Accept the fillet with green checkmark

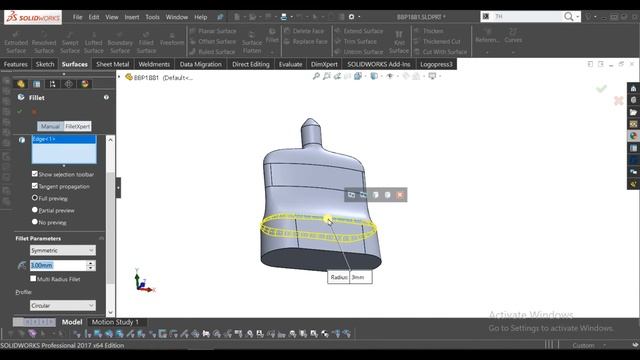[20, 111]
